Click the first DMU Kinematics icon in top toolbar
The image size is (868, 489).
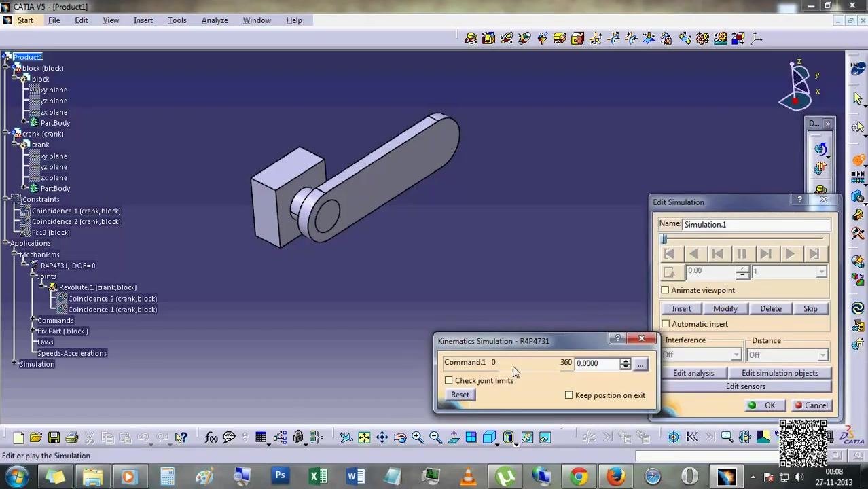pyautogui.click(x=471, y=38)
